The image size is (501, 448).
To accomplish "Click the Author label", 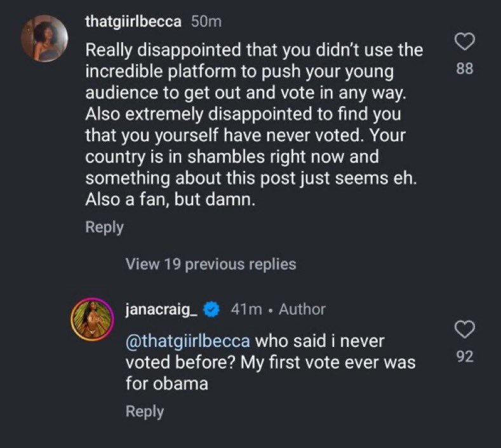I will (302, 310).
